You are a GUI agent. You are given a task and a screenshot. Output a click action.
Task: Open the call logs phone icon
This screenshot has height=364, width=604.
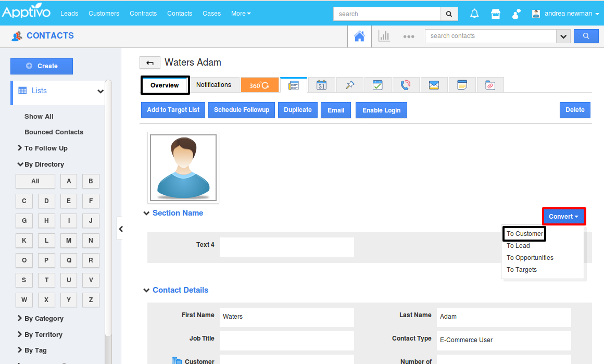point(406,85)
